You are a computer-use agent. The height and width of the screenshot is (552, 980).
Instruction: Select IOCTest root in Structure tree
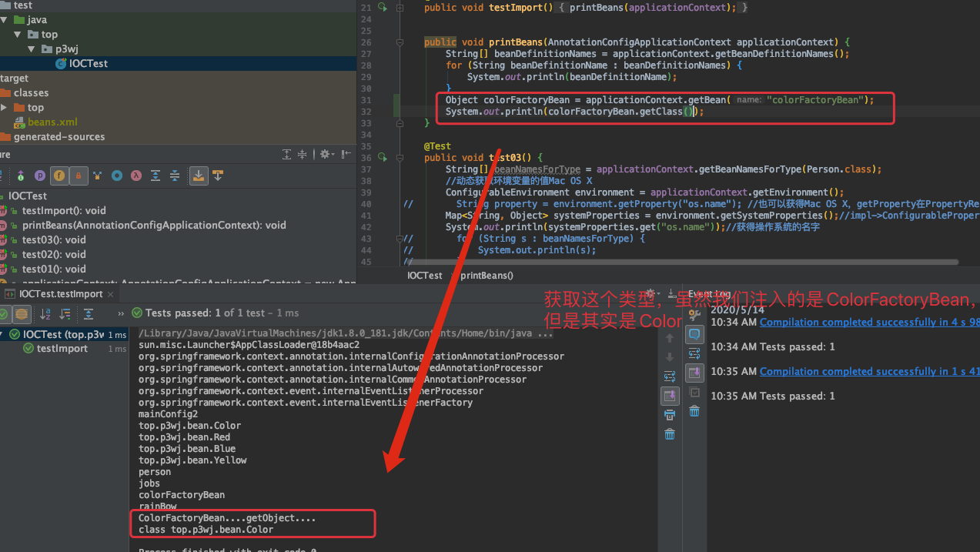pos(28,196)
